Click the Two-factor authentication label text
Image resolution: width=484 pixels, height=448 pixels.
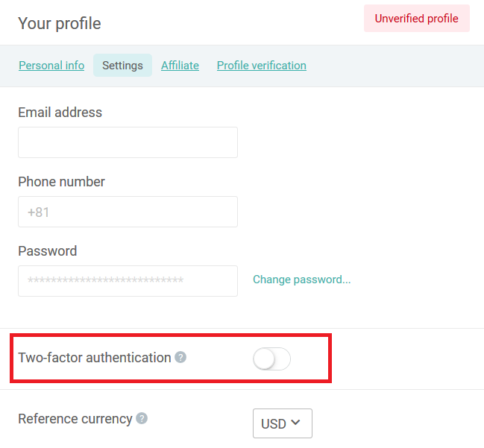(x=94, y=358)
